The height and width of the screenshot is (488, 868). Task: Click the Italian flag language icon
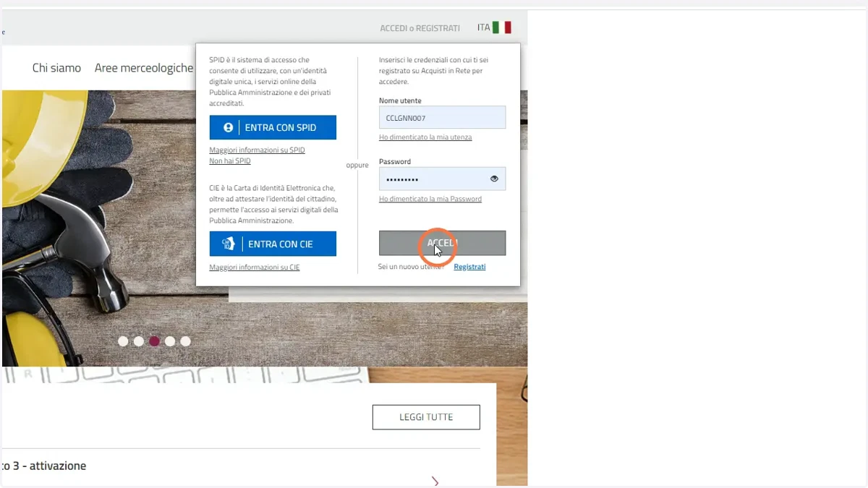502,27
